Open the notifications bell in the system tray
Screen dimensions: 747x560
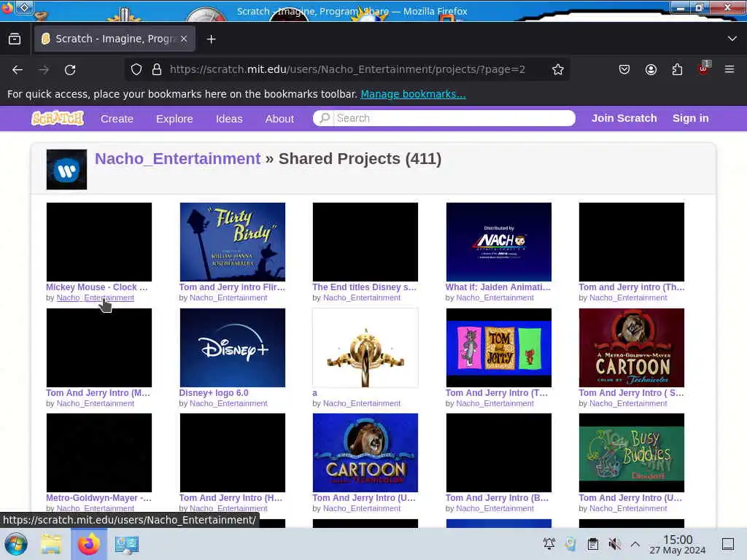tap(549, 543)
